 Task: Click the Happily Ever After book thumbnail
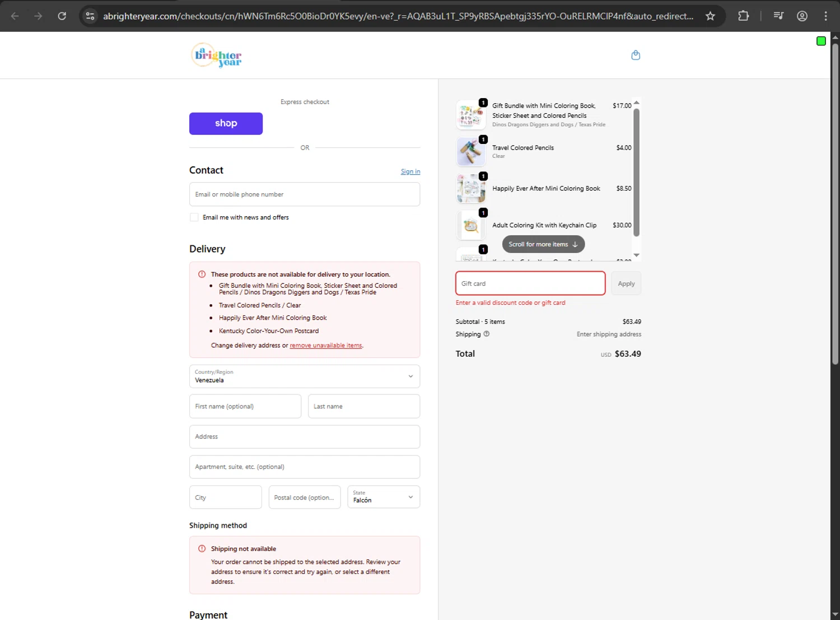point(471,188)
